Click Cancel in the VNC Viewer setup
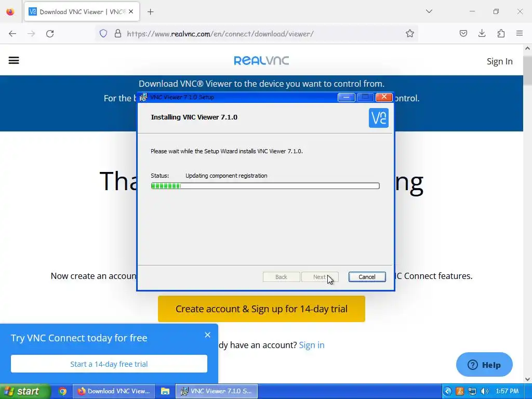This screenshot has height=399, width=532. (x=367, y=277)
